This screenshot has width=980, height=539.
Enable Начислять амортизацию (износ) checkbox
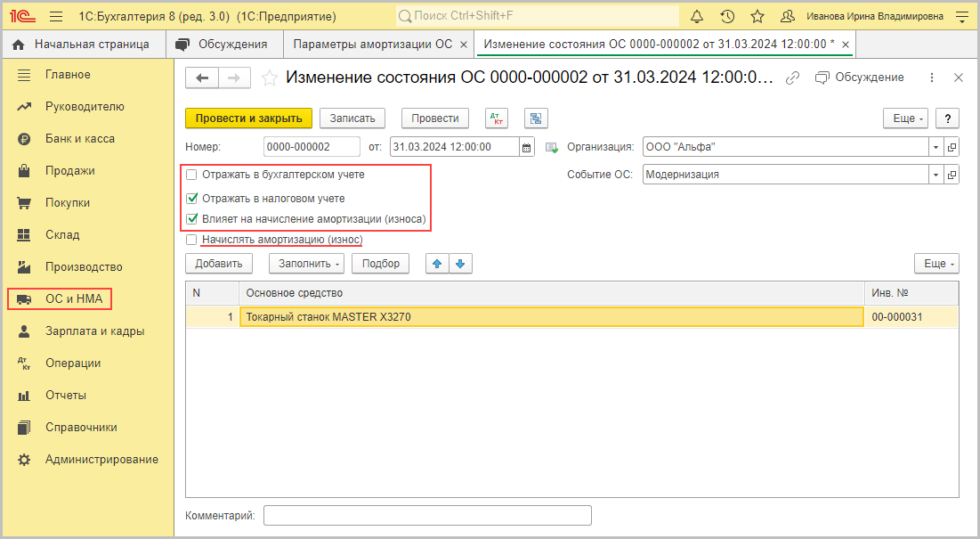click(x=192, y=240)
